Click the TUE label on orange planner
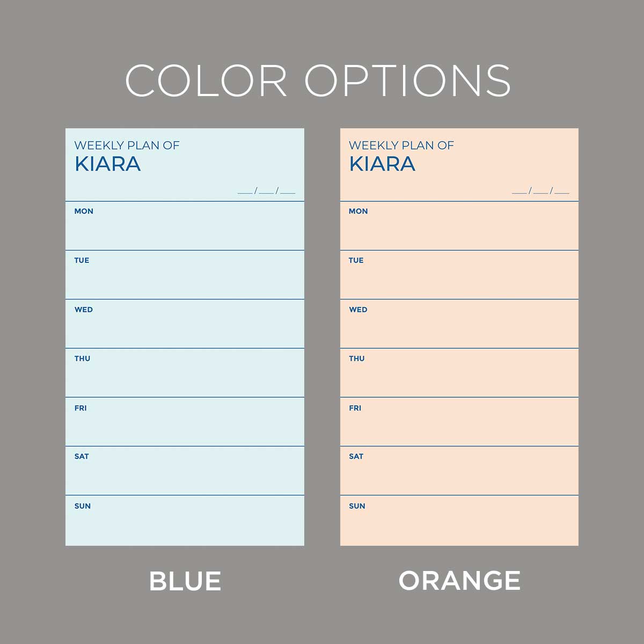This screenshot has height=644, width=644. pyautogui.click(x=356, y=261)
